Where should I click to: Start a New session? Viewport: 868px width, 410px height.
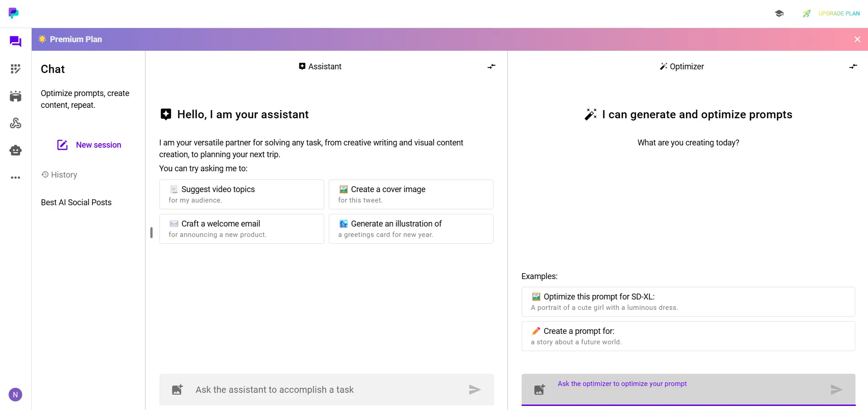tap(89, 145)
